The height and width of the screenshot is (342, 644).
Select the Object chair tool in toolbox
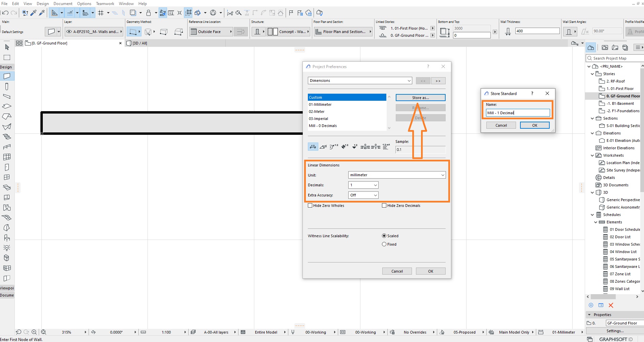pos(7,238)
